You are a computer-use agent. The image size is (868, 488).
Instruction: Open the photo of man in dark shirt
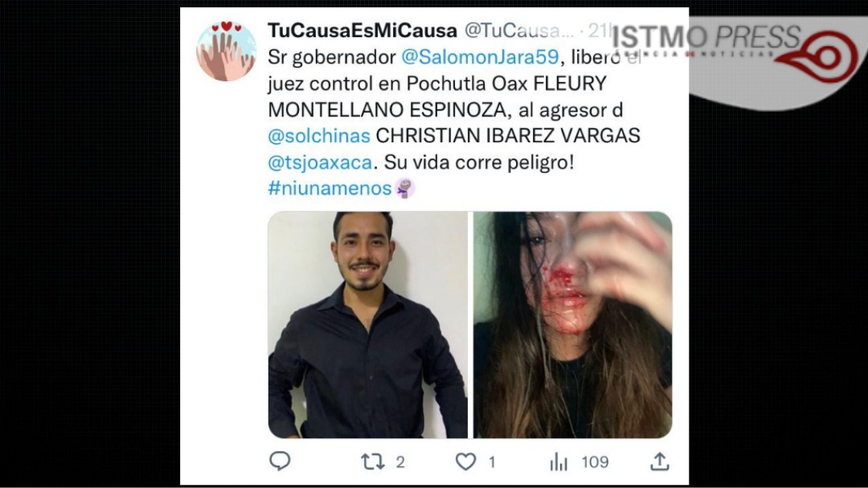coord(368,325)
